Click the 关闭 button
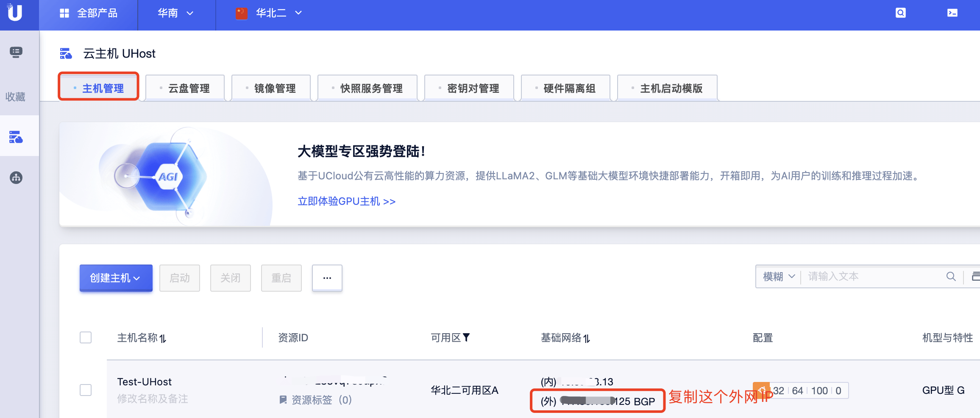The image size is (980, 418). 231,278
